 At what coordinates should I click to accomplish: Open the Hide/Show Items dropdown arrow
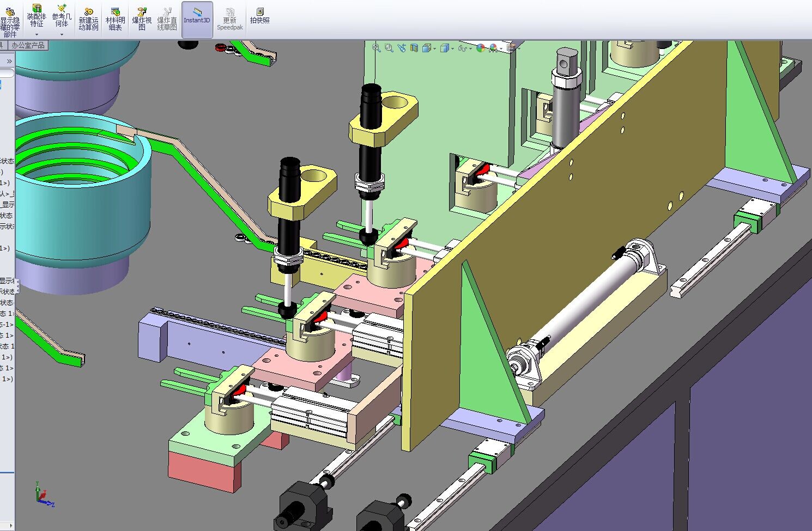coord(470,48)
